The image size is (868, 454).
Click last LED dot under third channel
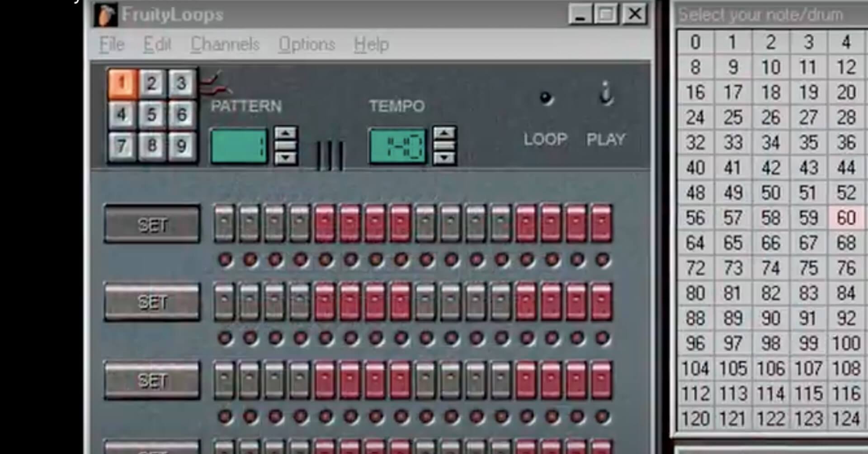602,417
